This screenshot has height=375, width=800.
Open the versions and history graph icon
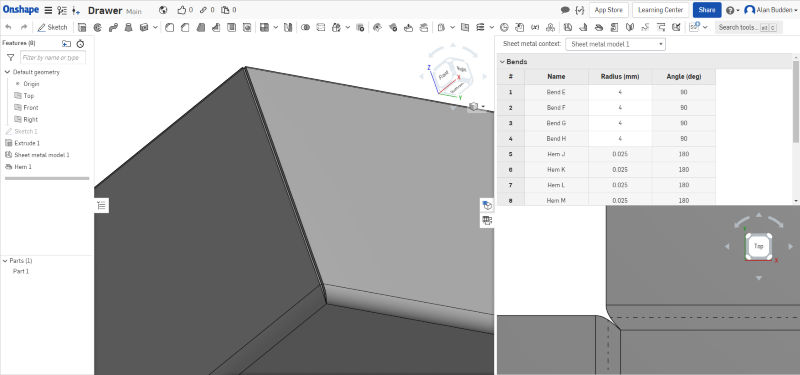(x=62, y=10)
